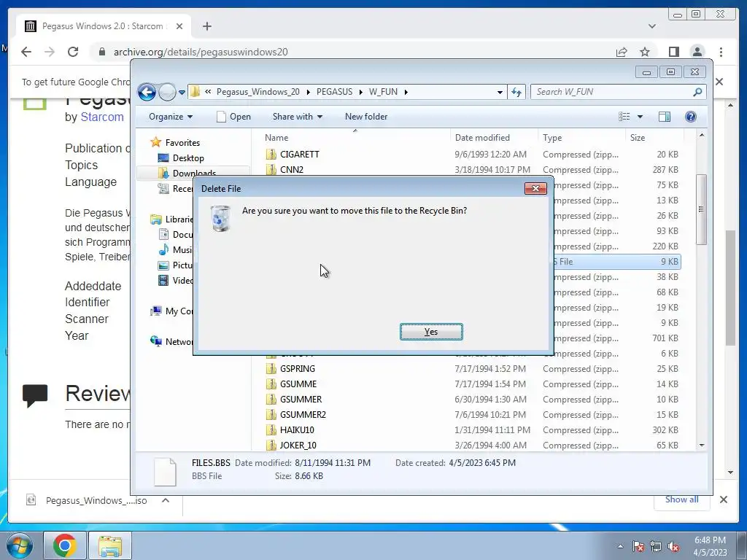Image resolution: width=747 pixels, height=560 pixels.
Task: Click the Chrome taskbar icon
Action: point(65,545)
